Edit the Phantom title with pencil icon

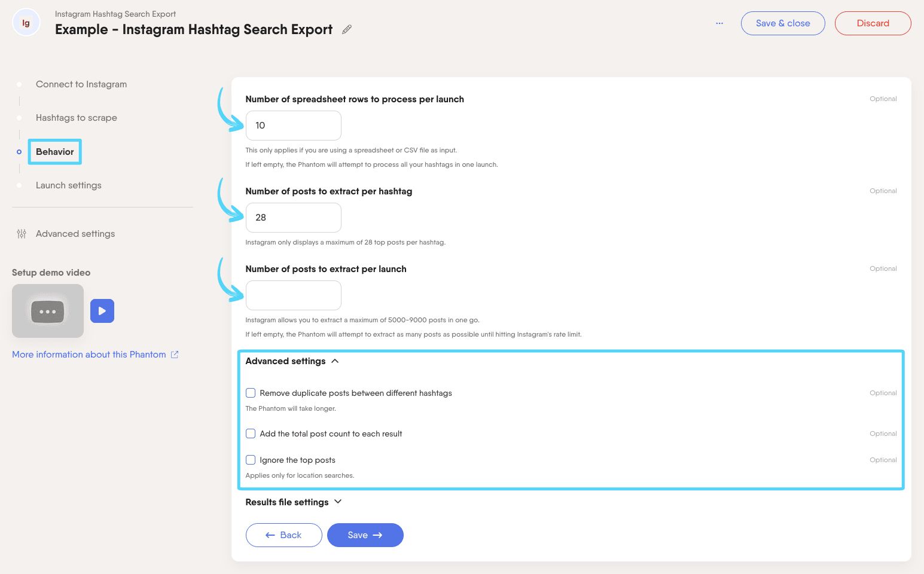click(x=347, y=29)
